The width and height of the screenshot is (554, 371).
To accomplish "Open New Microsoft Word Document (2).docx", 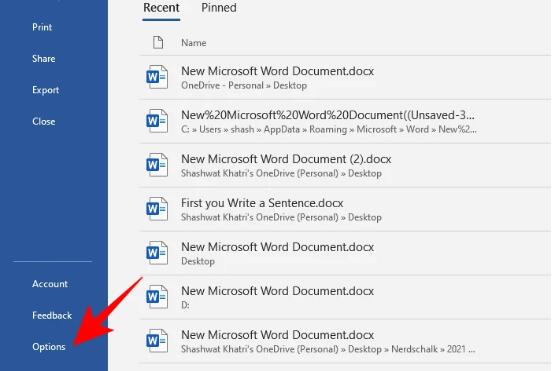I will click(345, 165).
